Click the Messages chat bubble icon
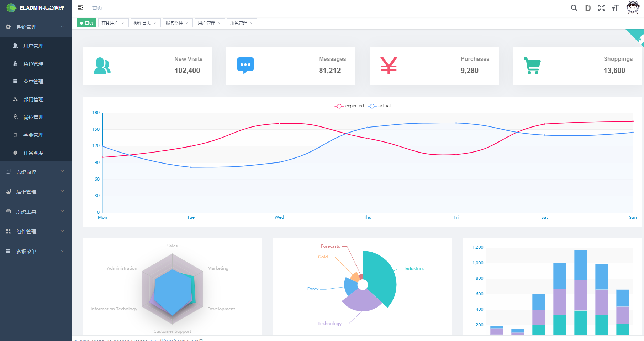Screen dimensions: 644x341 (246, 66)
